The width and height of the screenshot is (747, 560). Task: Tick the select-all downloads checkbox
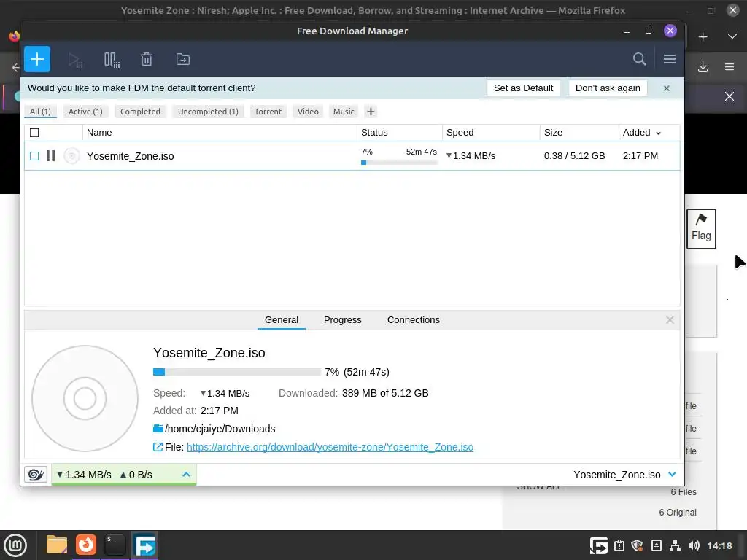34,133
